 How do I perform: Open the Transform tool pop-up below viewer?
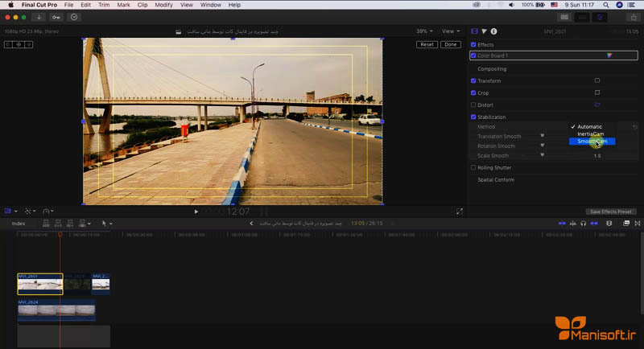(x=10, y=211)
